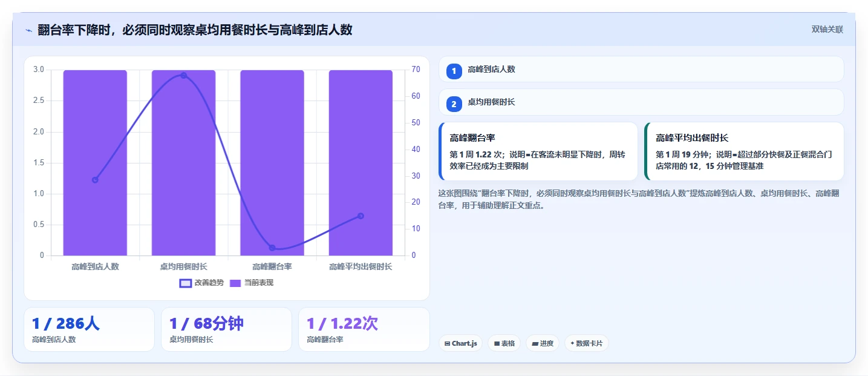The width and height of the screenshot is (868, 376).
Task: Click the left axis value 3.0
Action: click(38, 70)
